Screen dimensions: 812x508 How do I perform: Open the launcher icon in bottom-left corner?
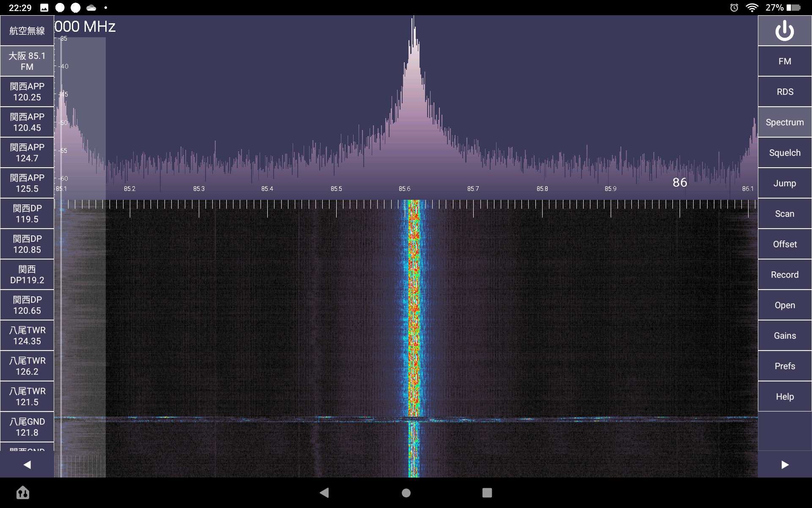tap(23, 492)
